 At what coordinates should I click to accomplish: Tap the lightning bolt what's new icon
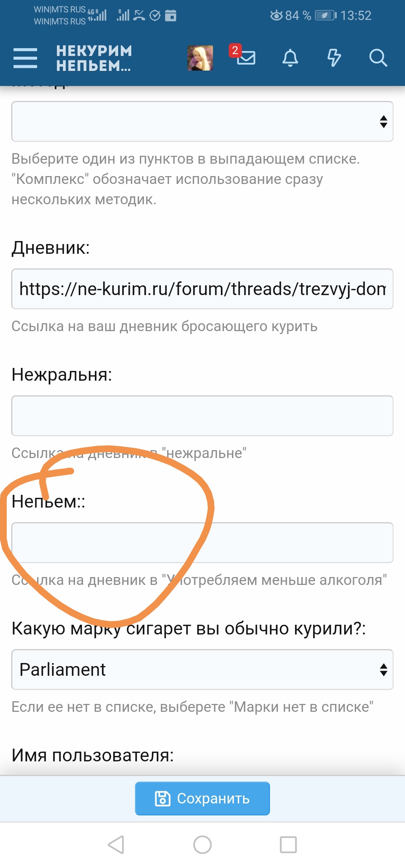pos(334,58)
